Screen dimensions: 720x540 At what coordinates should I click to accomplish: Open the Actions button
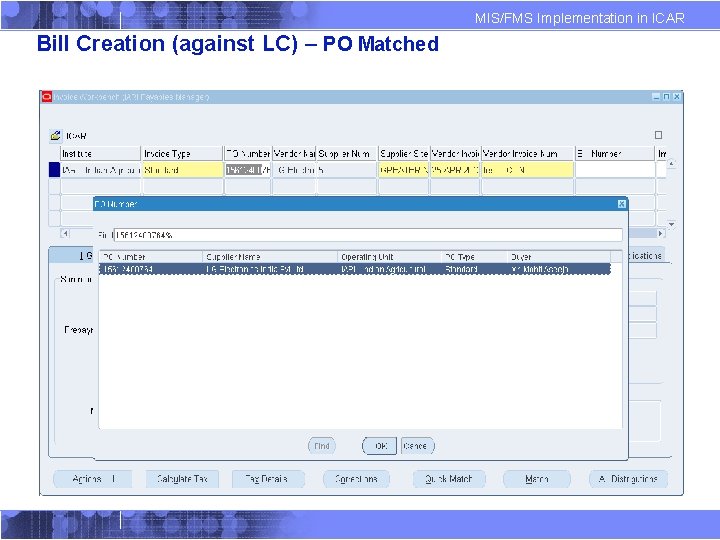click(x=93, y=479)
